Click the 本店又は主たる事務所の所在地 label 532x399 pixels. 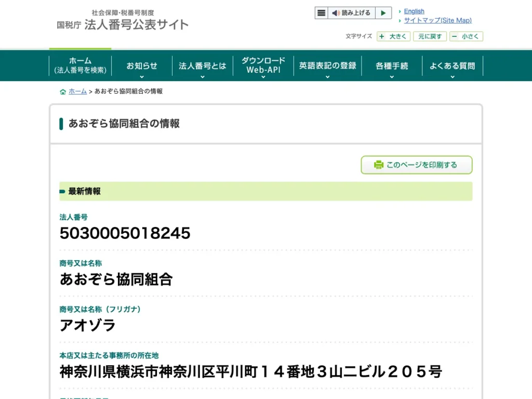tap(109, 355)
